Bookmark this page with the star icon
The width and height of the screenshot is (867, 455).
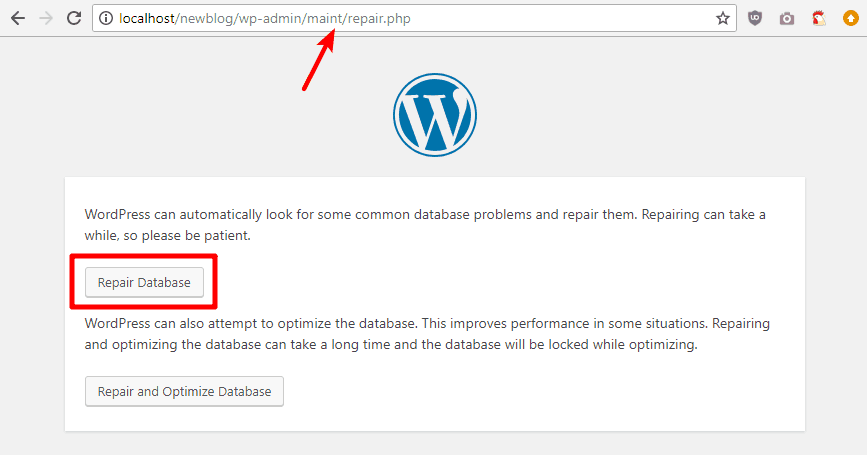[723, 18]
